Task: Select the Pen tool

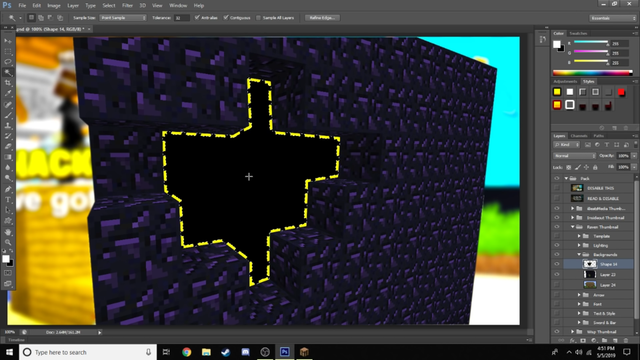Action: [8, 189]
